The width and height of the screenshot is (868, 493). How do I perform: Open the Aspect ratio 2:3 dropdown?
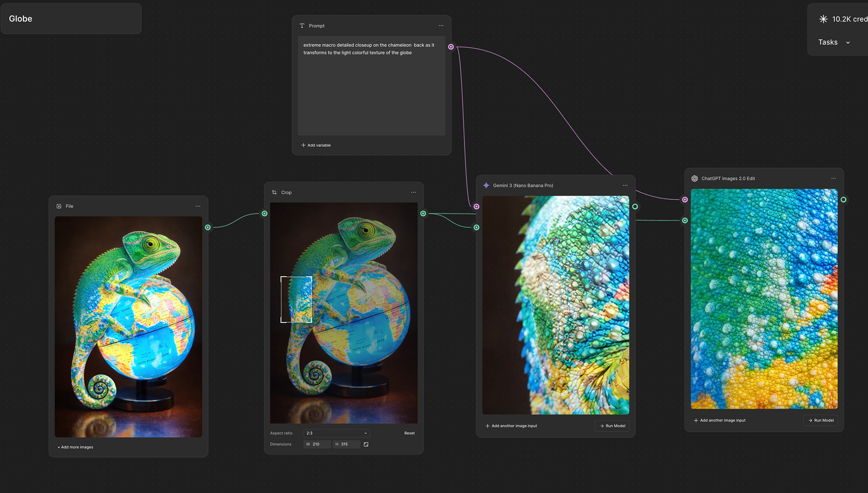pyautogui.click(x=336, y=433)
